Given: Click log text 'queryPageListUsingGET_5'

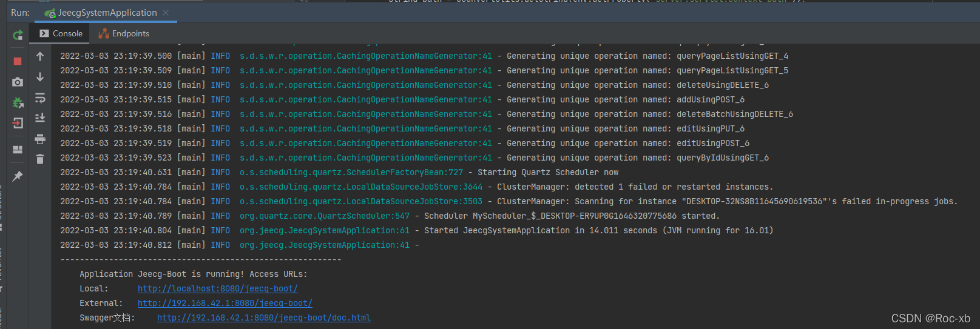Looking at the screenshot, I should pos(732,70).
